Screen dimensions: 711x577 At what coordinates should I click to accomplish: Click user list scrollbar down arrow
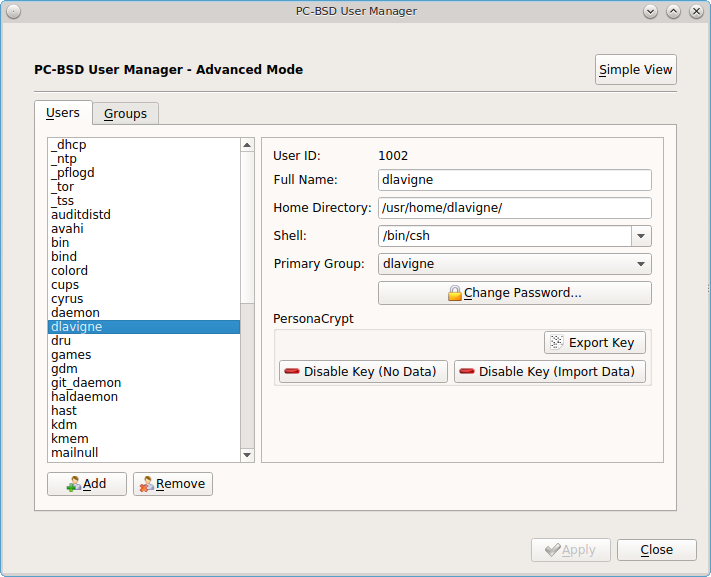[247, 455]
